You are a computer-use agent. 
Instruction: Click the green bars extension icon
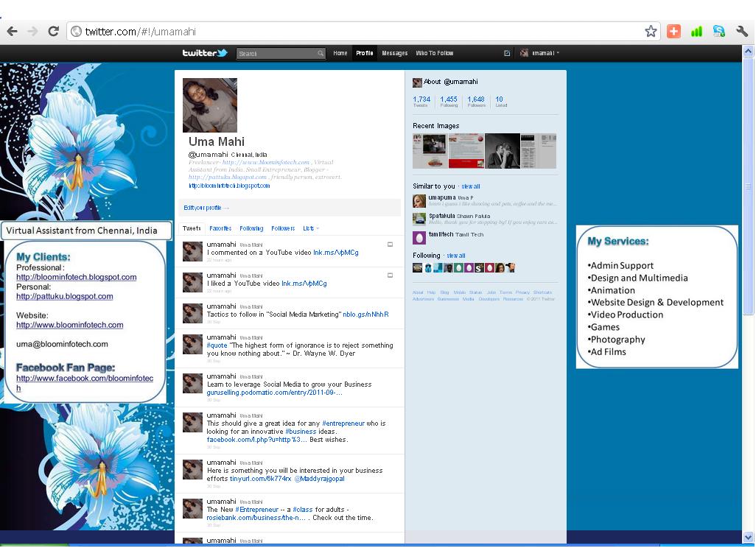tap(696, 32)
